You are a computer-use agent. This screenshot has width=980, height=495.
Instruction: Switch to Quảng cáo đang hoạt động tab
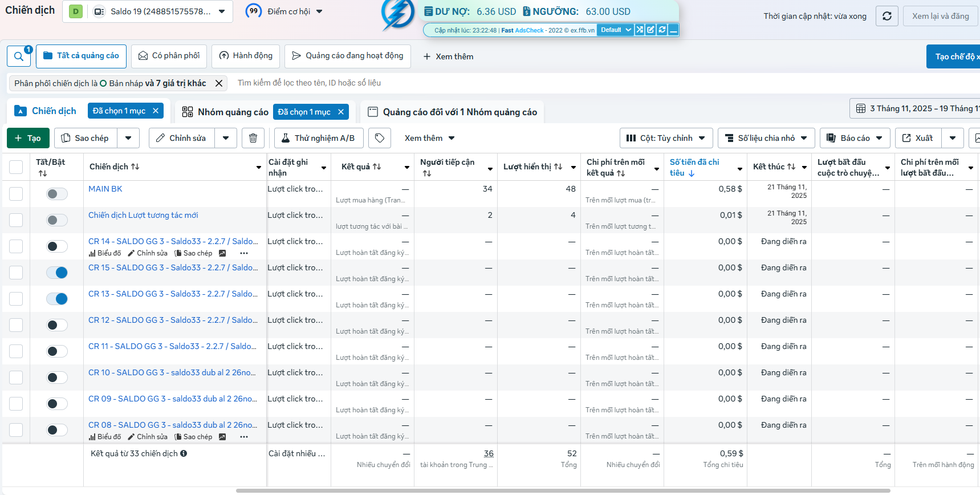(x=348, y=56)
